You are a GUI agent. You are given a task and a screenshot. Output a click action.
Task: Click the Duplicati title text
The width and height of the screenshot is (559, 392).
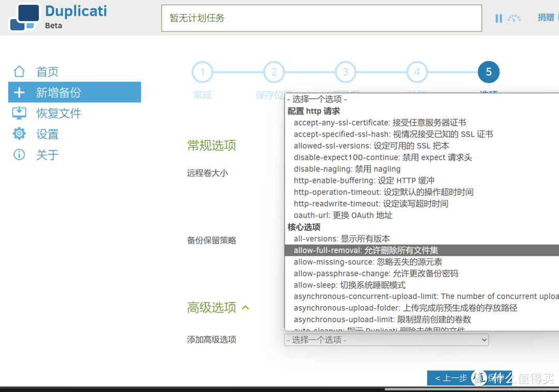tap(76, 11)
